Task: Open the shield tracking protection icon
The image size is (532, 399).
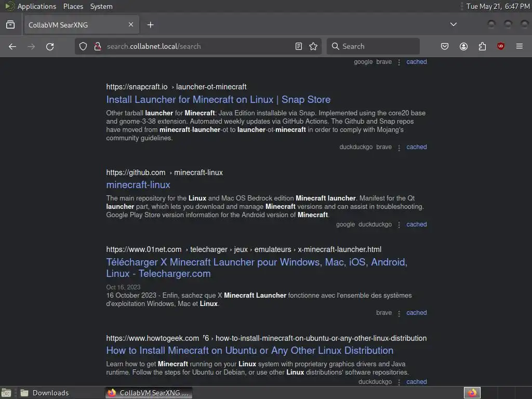Action: tap(83, 46)
